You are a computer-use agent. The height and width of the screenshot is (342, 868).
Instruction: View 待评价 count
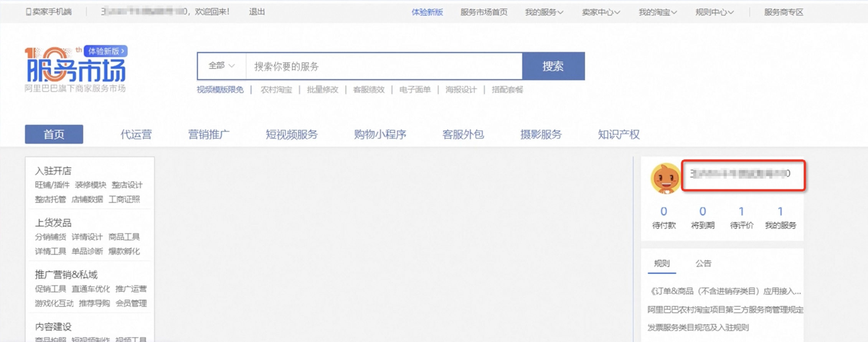point(741,217)
